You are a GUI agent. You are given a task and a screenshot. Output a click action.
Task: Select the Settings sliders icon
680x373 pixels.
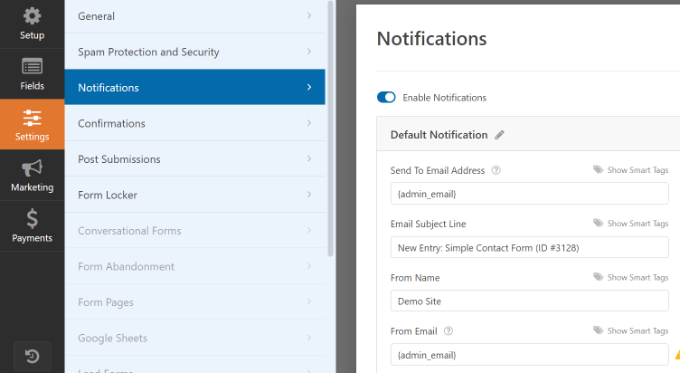click(x=32, y=118)
